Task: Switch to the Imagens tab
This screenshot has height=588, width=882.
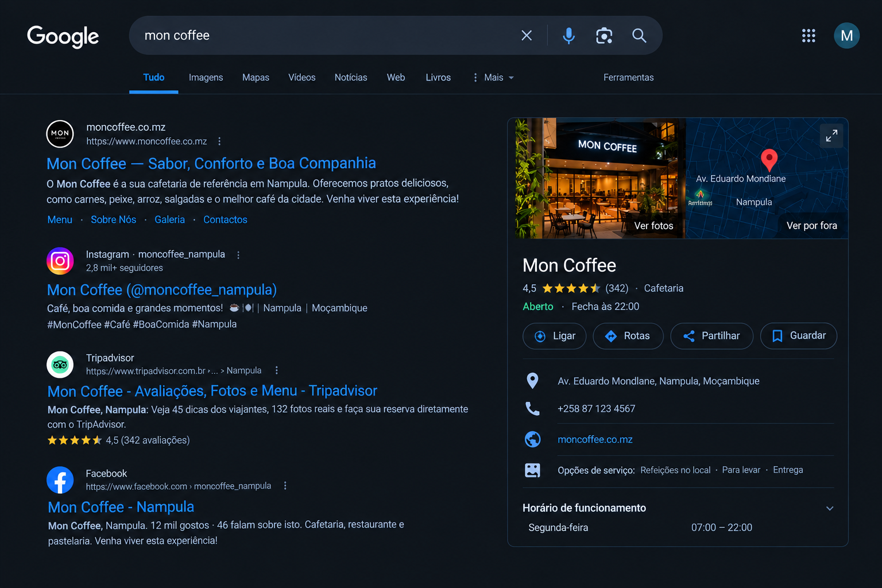Action: coord(206,78)
